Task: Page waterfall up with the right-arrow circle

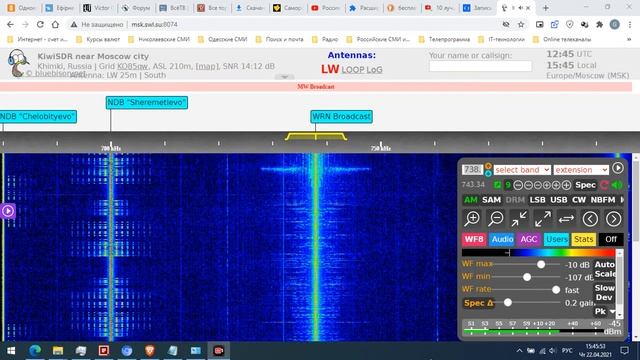Action: click(x=613, y=219)
